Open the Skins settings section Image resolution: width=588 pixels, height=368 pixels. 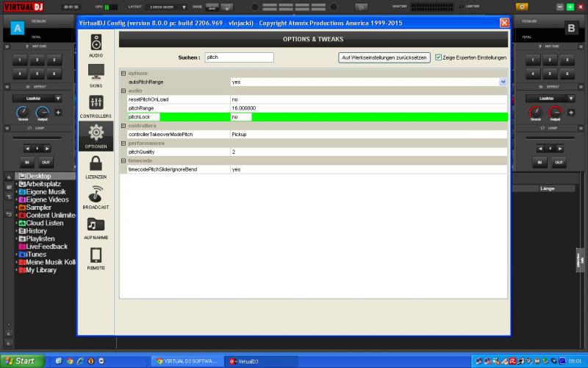[96, 76]
